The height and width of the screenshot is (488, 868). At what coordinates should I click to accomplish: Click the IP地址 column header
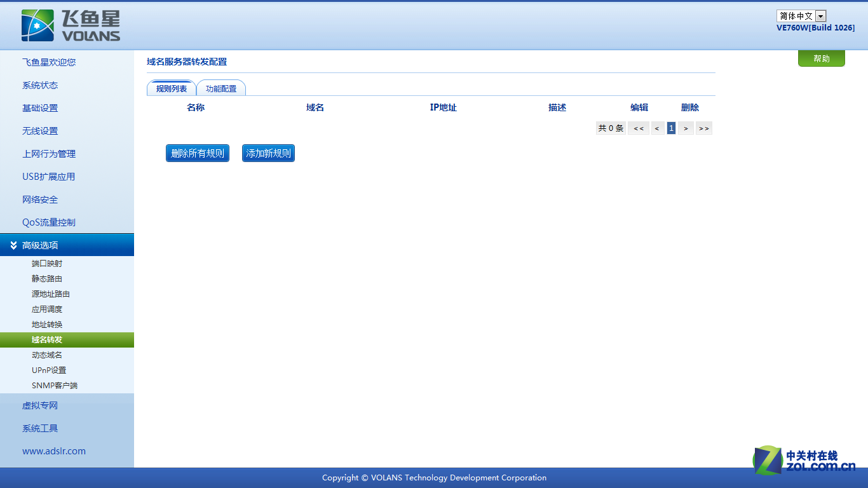pos(444,107)
